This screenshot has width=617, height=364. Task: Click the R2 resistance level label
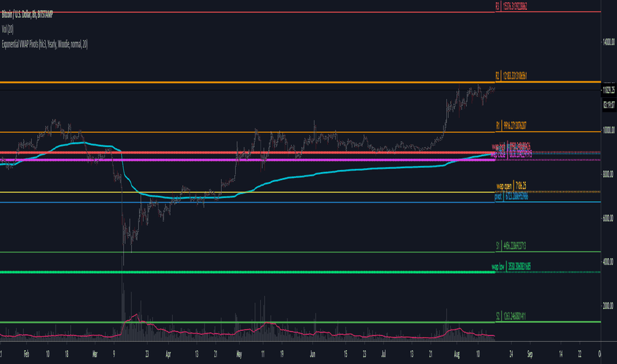tap(511, 75)
